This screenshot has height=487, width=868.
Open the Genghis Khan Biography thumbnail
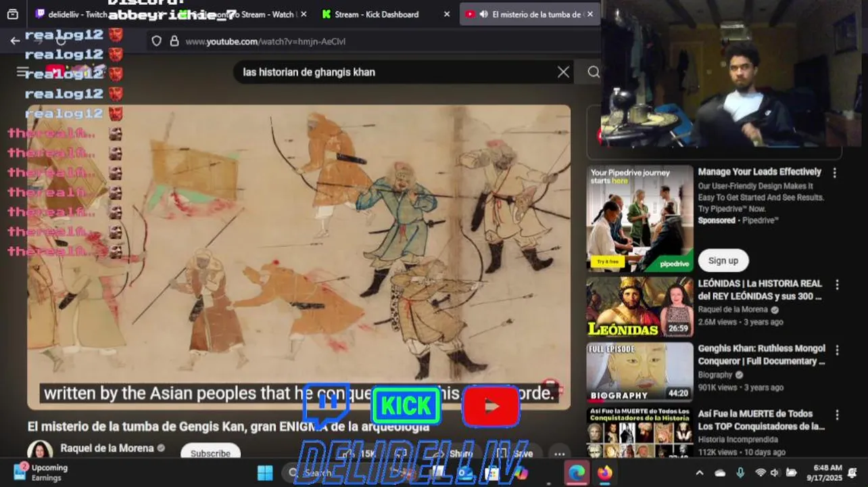pos(640,372)
